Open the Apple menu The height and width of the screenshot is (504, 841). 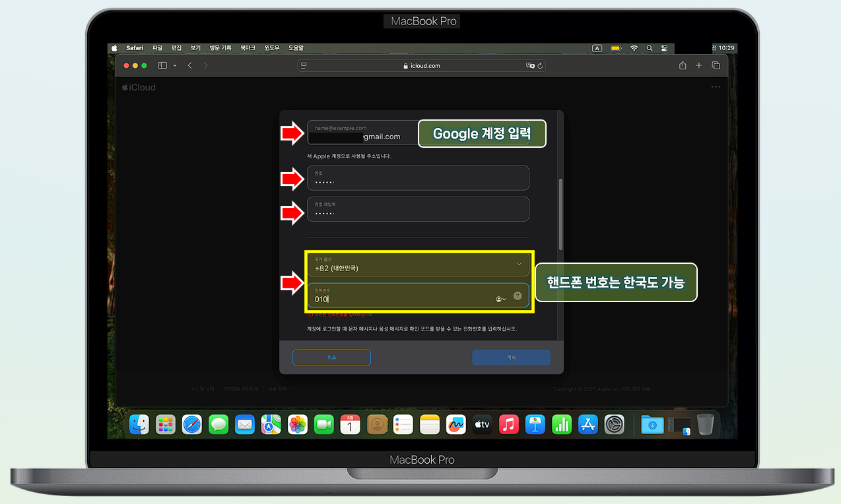coord(114,48)
